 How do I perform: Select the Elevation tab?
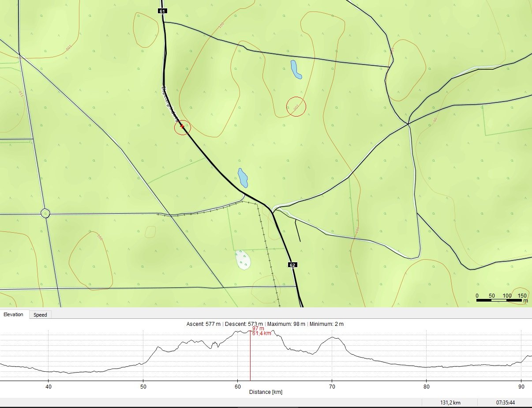13,314
